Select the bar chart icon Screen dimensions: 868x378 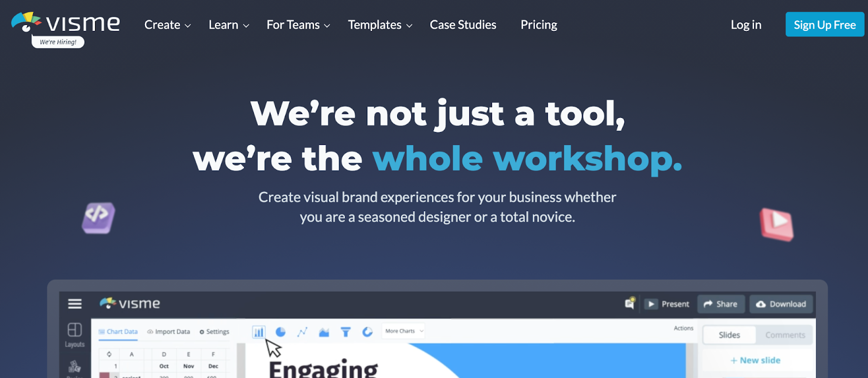[x=259, y=332]
